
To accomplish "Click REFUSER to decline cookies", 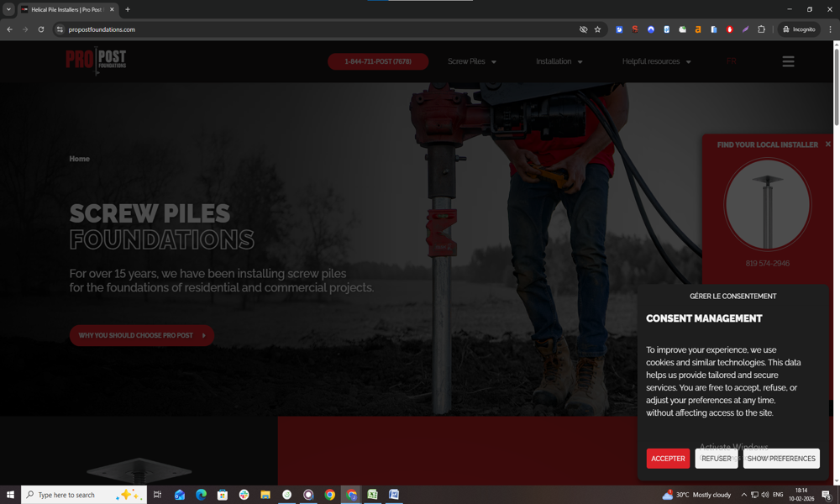I will coord(716,459).
